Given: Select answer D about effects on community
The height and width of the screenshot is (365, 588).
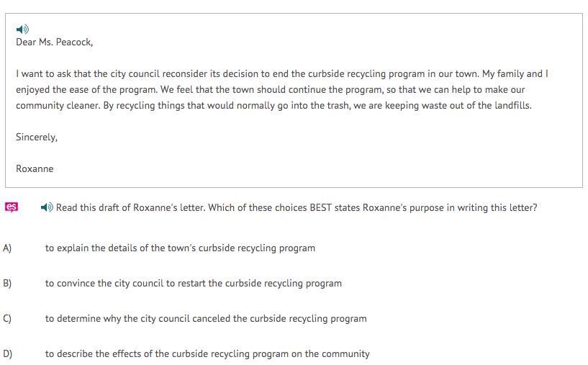Looking at the screenshot, I should (207, 354).
